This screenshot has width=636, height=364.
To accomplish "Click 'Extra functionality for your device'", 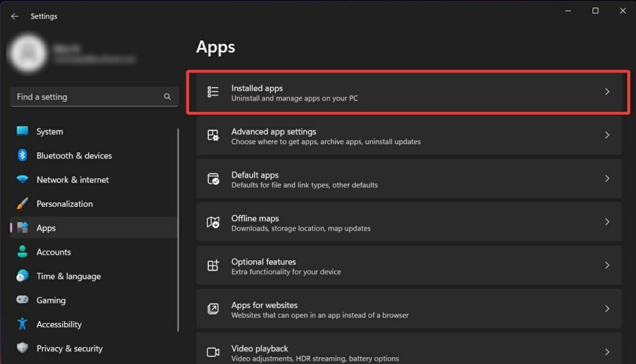I will click(286, 272).
